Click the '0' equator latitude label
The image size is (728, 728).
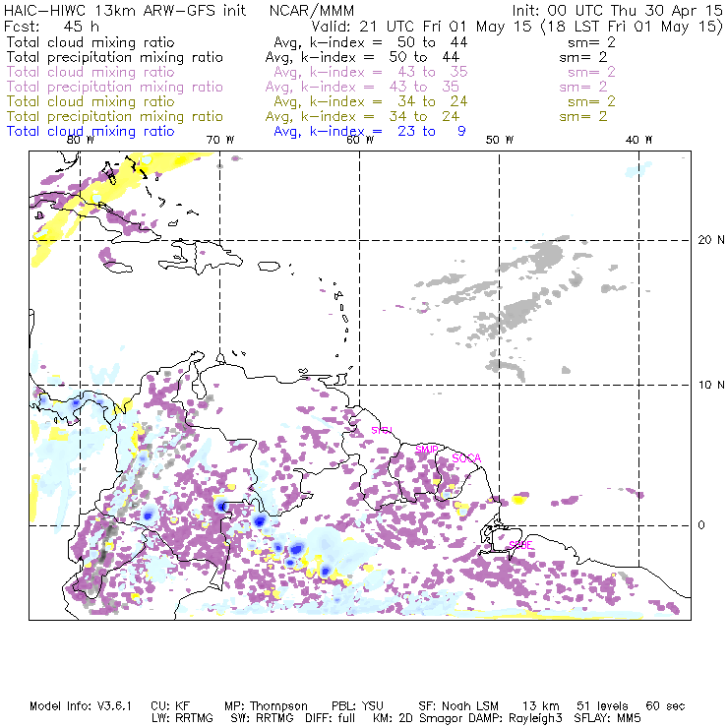[x=701, y=524]
